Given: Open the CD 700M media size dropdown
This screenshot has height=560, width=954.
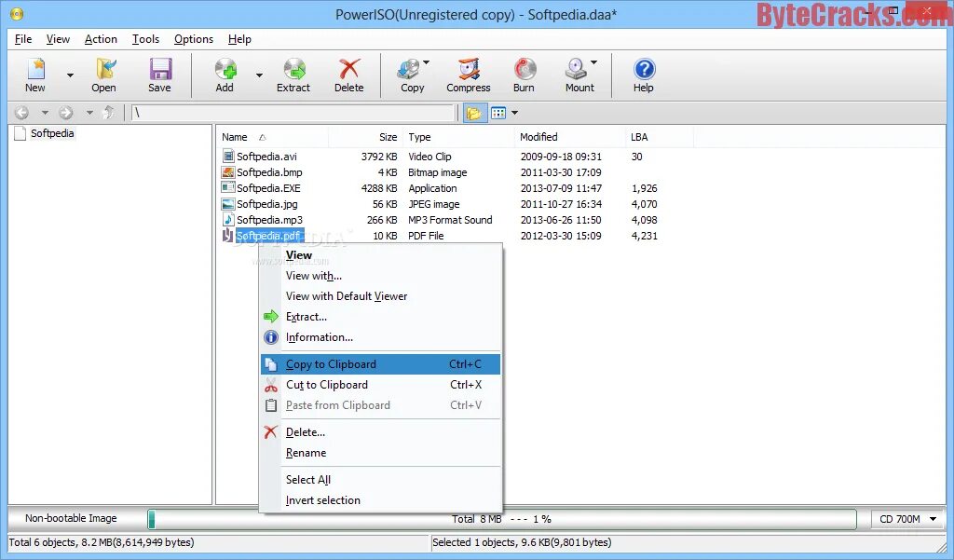Looking at the screenshot, I should (x=907, y=519).
